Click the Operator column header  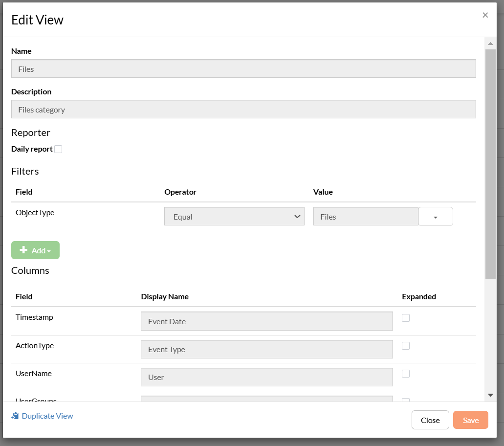(x=180, y=192)
